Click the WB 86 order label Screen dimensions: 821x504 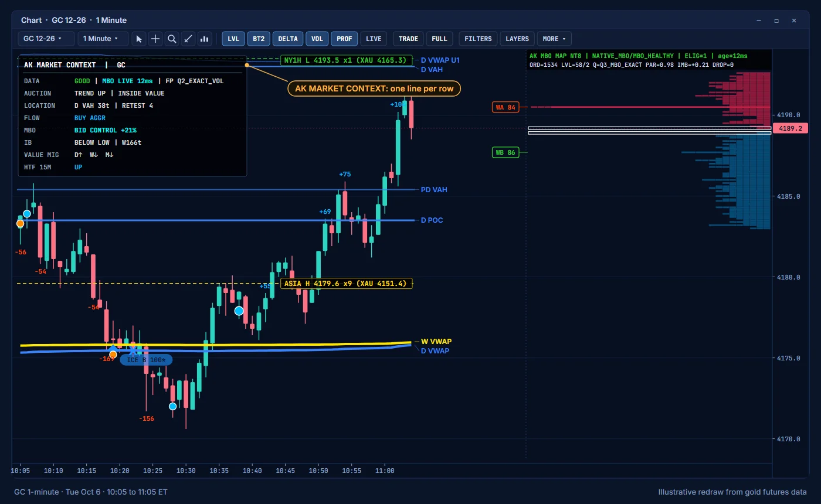[506, 152]
